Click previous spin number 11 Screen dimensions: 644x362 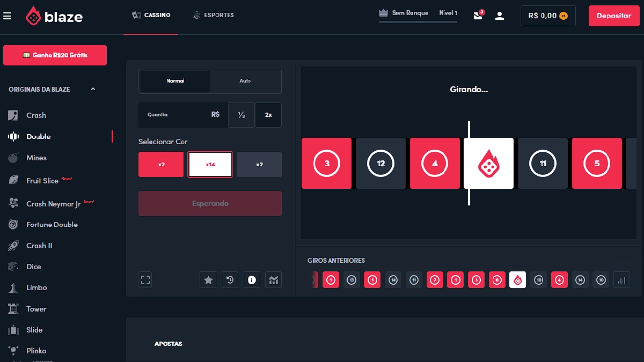(x=414, y=280)
